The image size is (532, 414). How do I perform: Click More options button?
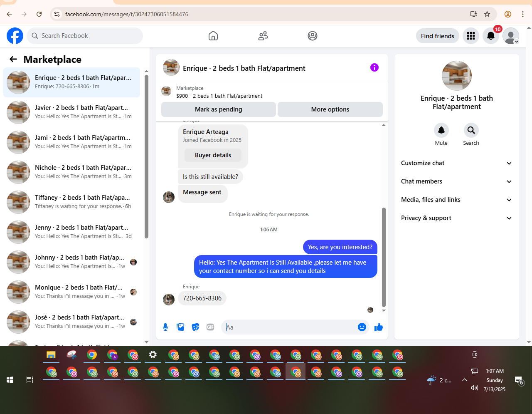tap(330, 109)
